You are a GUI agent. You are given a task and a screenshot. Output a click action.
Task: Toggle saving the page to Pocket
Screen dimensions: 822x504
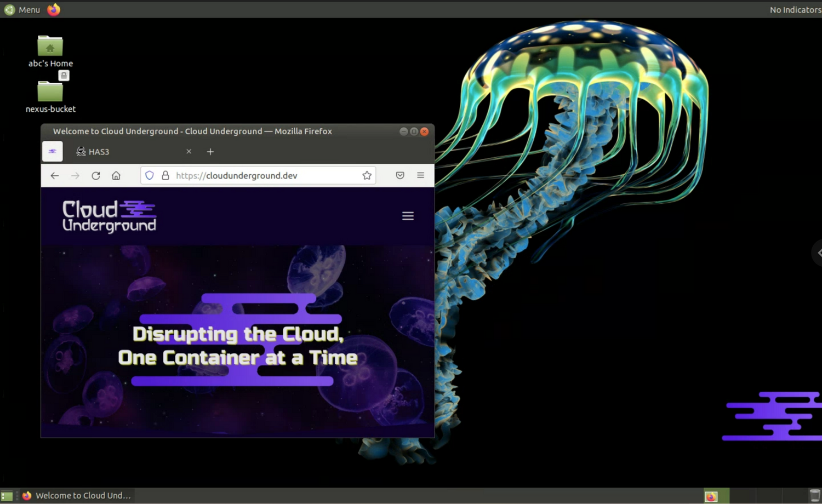399,175
